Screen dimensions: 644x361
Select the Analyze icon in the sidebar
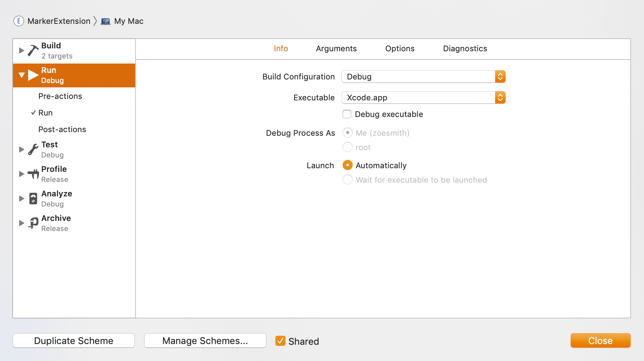[33, 198]
